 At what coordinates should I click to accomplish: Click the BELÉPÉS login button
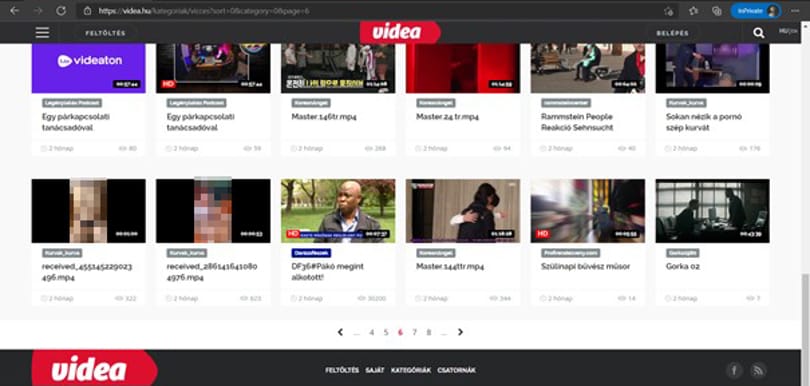(x=673, y=33)
